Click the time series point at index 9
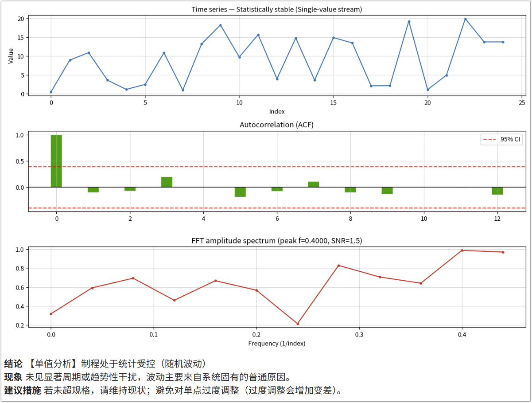532x403 pixels. (x=221, y=25)
